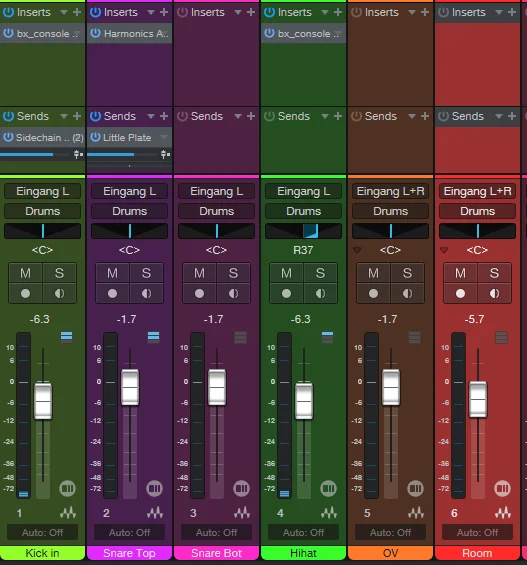527x565 pixels.
Task: Record-arm the Room channel
Action: click(460, 294)
